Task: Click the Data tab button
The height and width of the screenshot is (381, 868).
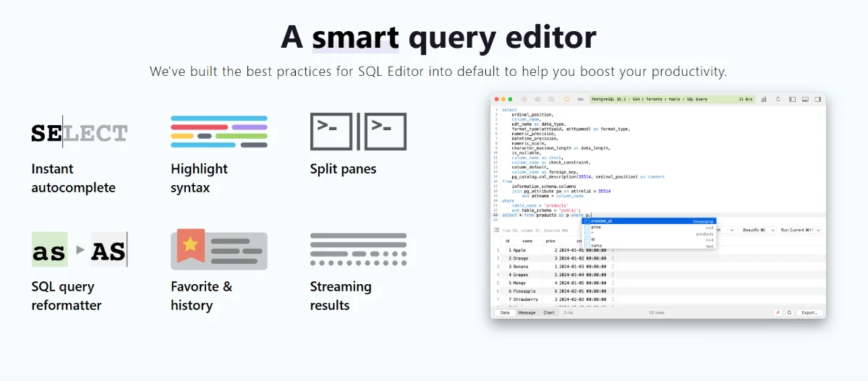Action: (505, 313)
